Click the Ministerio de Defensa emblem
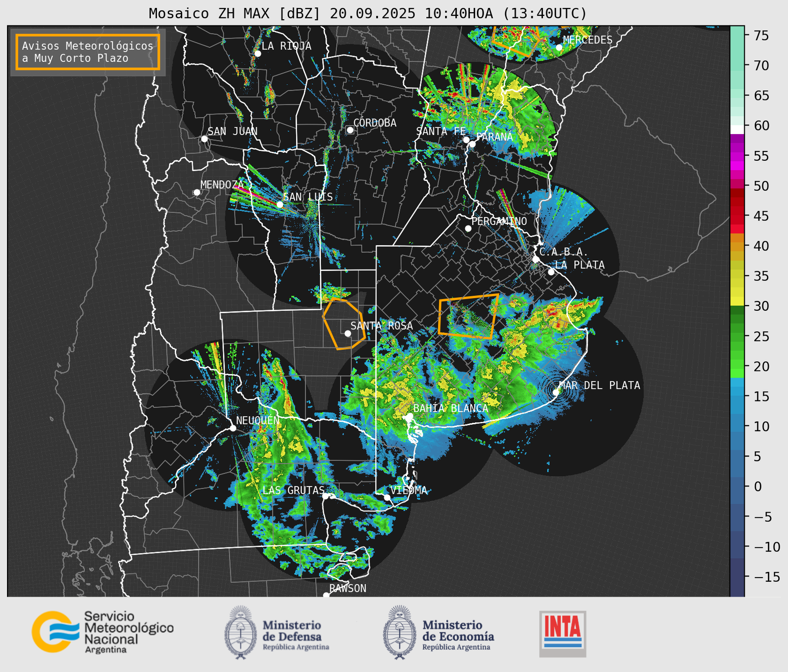788x672 pixels. coord(241,632)
